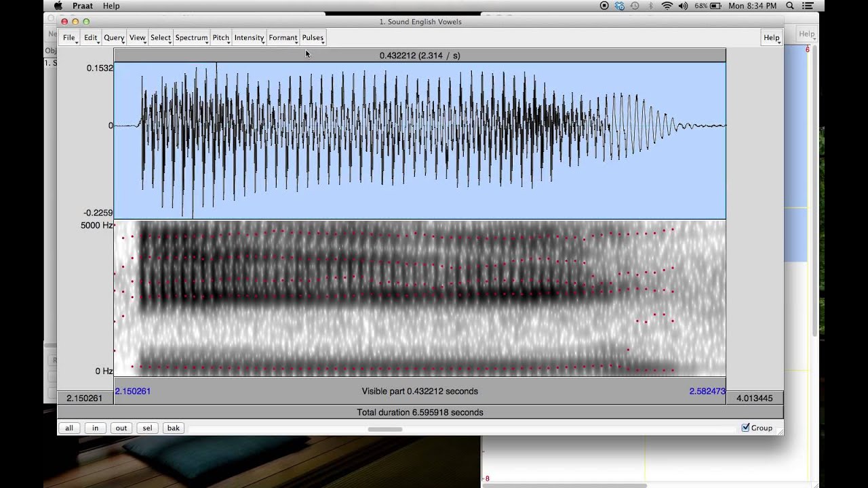Viewport: 868px width, 488px height.
Task: Click the Wi-Fi status icon
Action: (x=667, y=5)
